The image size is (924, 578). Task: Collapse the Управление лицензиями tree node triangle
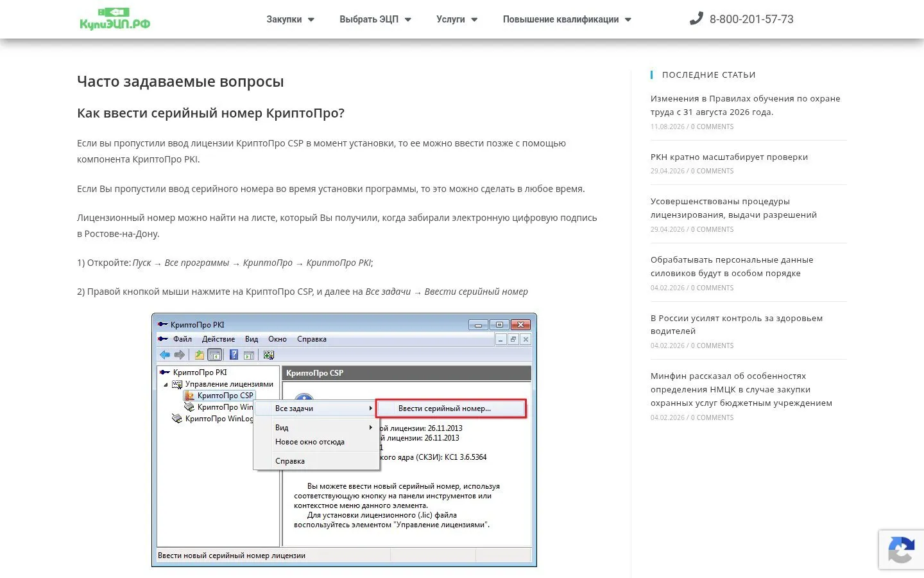point(166,385)
